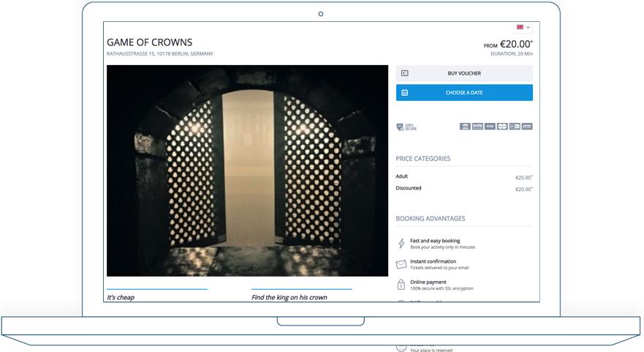This screenshot has width=644, height=352.
Task: Click the UK flag language icon
Action: (520, 27)
